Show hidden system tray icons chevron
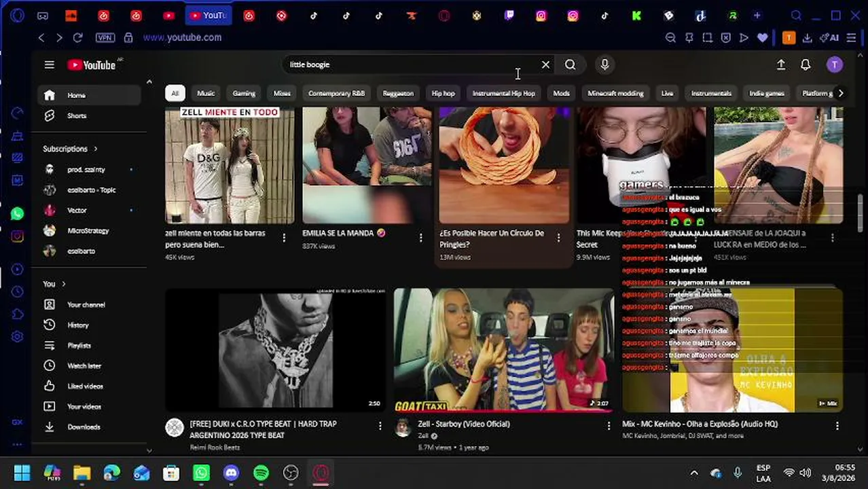868x489 pixels. tap(694, 473)
